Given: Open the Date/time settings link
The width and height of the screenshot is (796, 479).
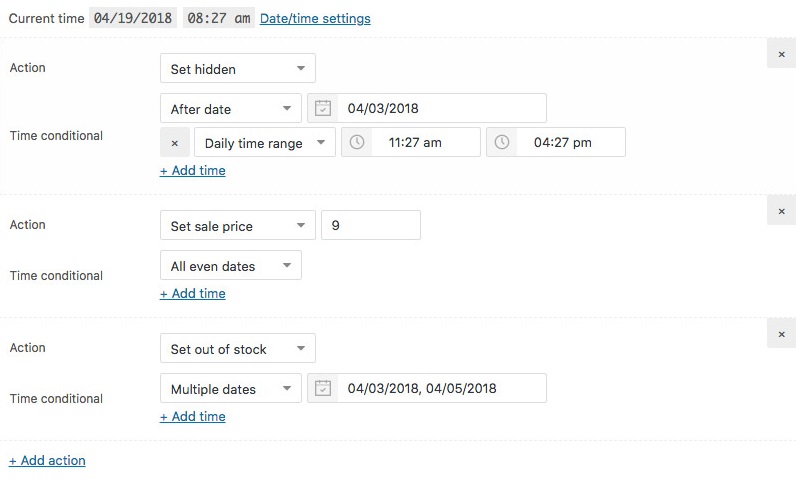Looking at the screenshot, I should (315, 19).
